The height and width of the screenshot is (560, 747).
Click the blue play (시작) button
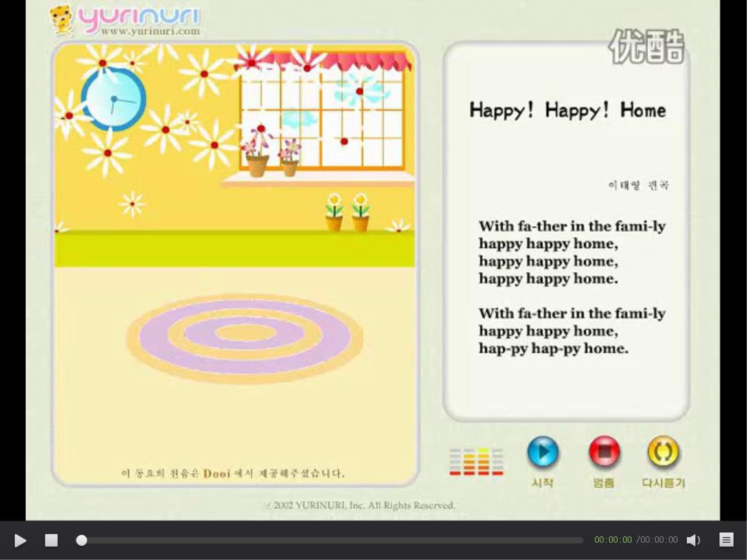[543, 452]
